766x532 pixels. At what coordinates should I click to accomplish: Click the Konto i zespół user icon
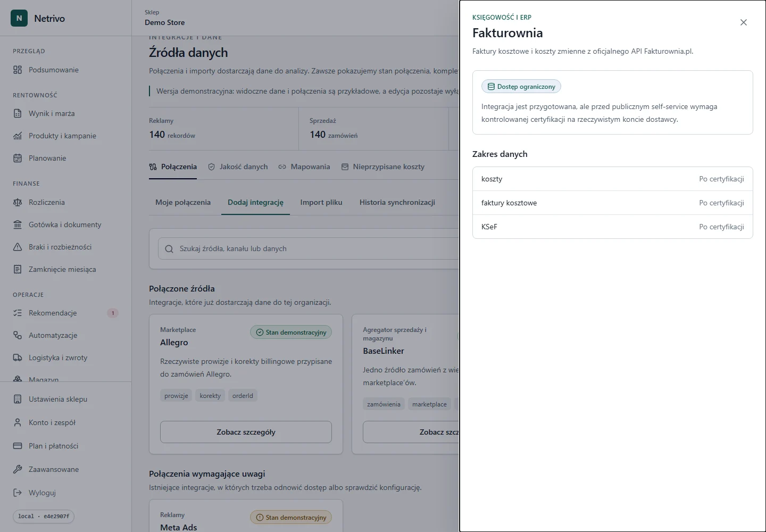click(18, 422)
